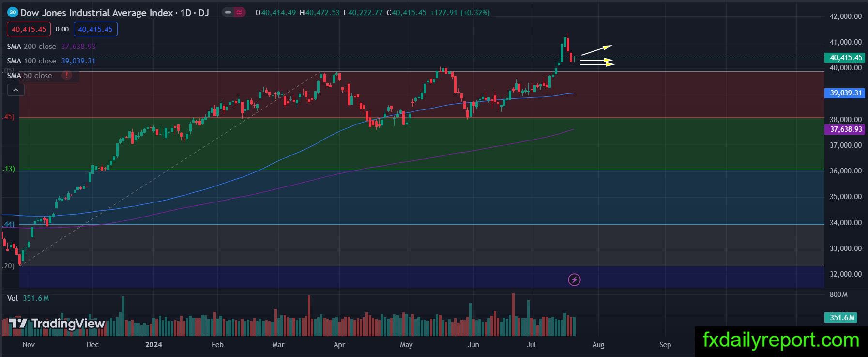Viewport: 868px width, 357px height.
Task: Click the 35,000.00 price axis label
Action: (x=846, y=197)
